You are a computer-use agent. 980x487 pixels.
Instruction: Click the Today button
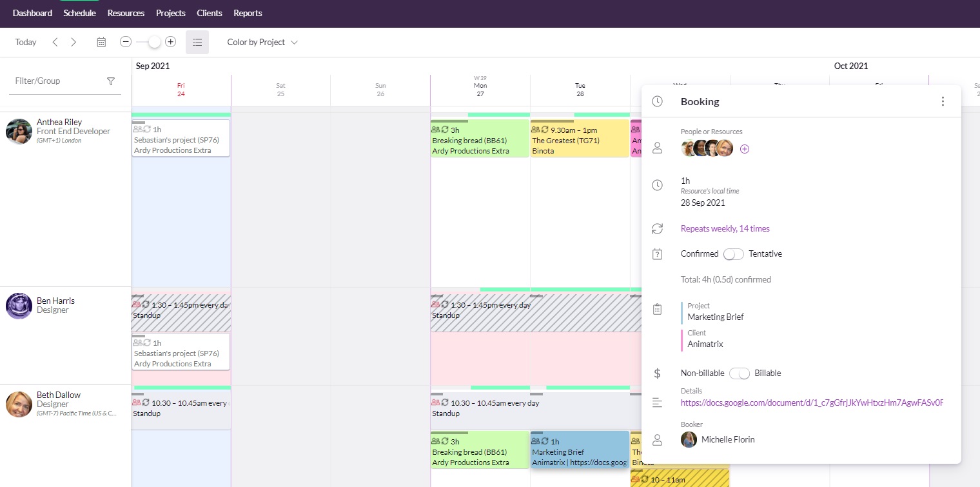pyautogui.click(x=26, y=41)
